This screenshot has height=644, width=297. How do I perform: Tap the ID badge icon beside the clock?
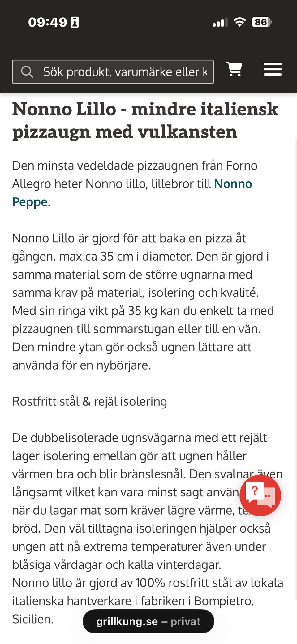coord(75,22)
